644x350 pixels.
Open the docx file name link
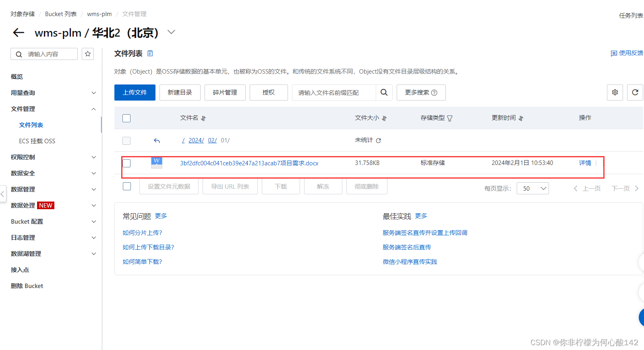click(x=249, y=163)
